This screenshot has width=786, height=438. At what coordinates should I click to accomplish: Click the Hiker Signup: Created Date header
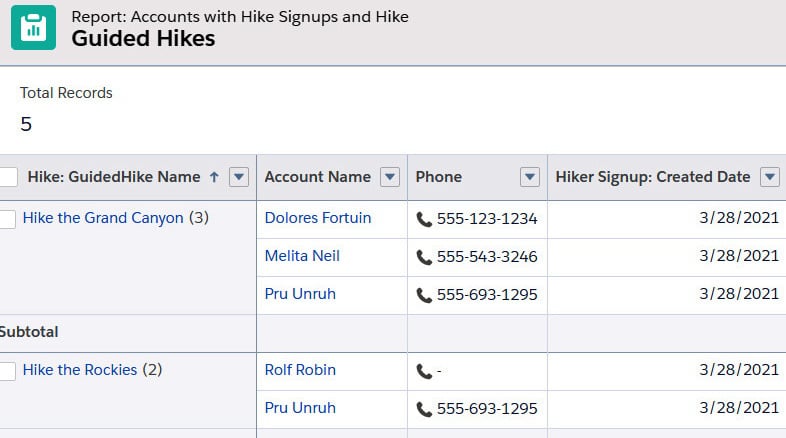pos(653,177)
